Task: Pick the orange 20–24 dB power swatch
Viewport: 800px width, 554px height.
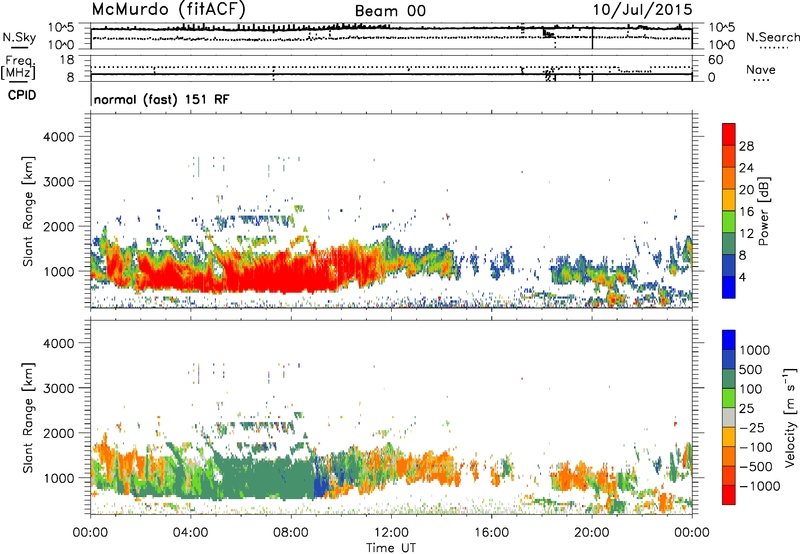Action: click(x=729, y=179)
